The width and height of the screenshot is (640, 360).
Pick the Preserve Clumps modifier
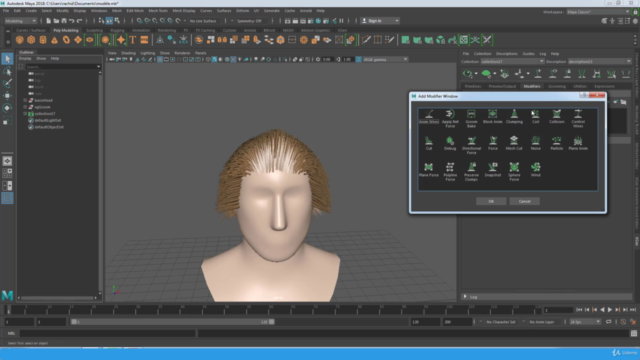[471, 172]
